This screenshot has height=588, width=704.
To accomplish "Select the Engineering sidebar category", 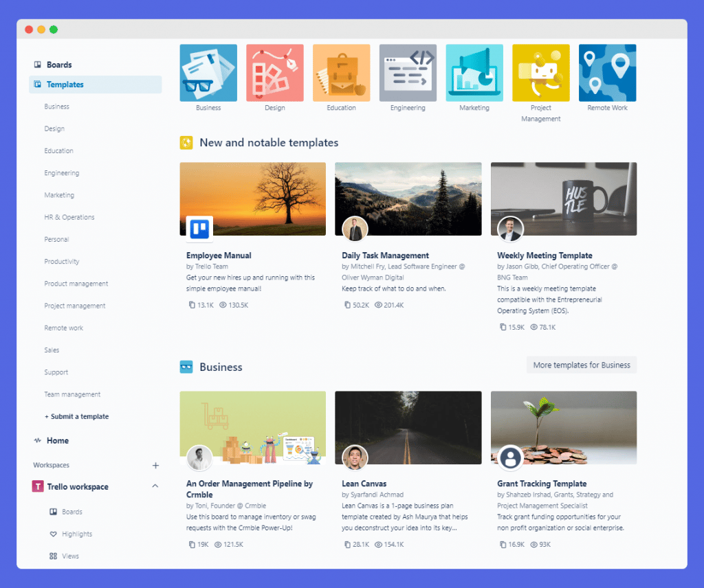I will [61, 172].
